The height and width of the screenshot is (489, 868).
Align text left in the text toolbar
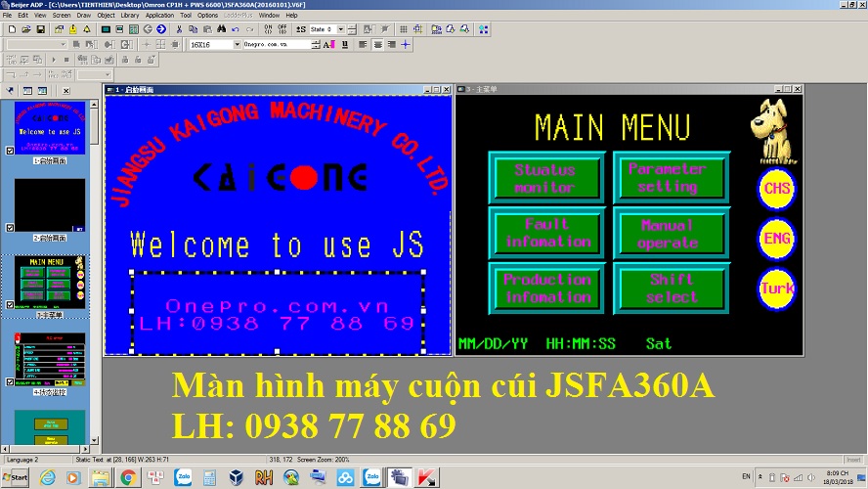tap(363, 45)
